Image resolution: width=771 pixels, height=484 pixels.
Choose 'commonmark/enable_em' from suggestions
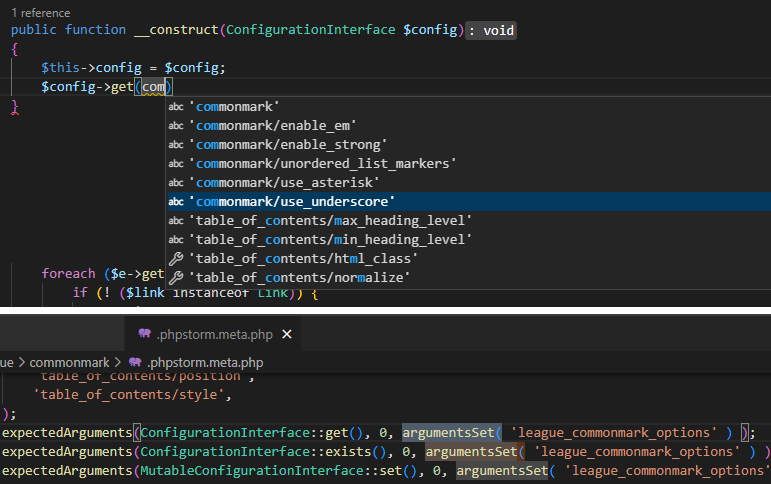tap(468, 126)
